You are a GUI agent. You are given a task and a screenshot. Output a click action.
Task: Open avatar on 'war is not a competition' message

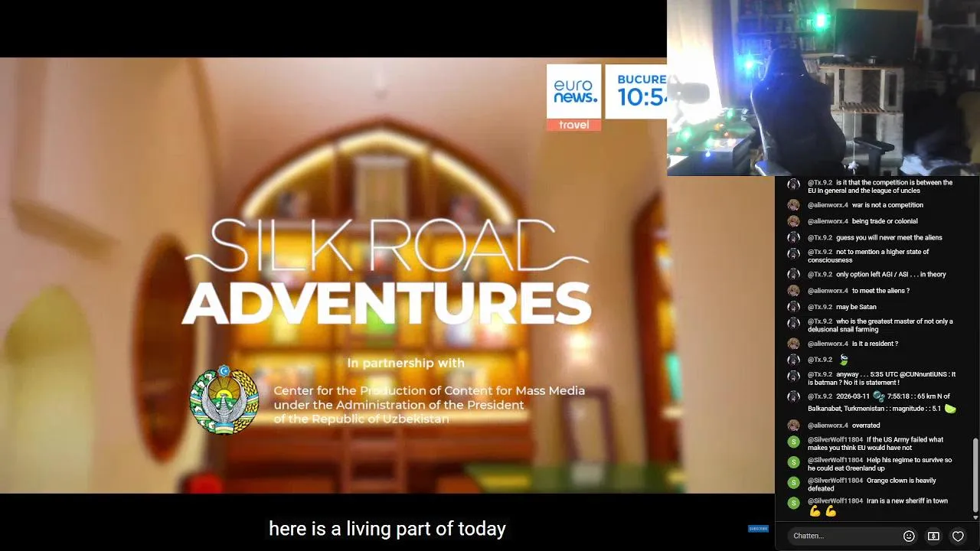click(x=793, y=205)
